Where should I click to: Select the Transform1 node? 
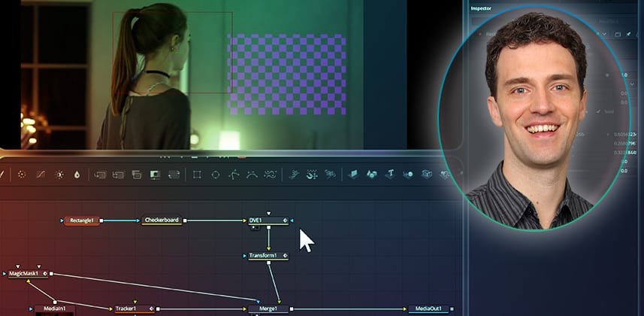(268, 256)
